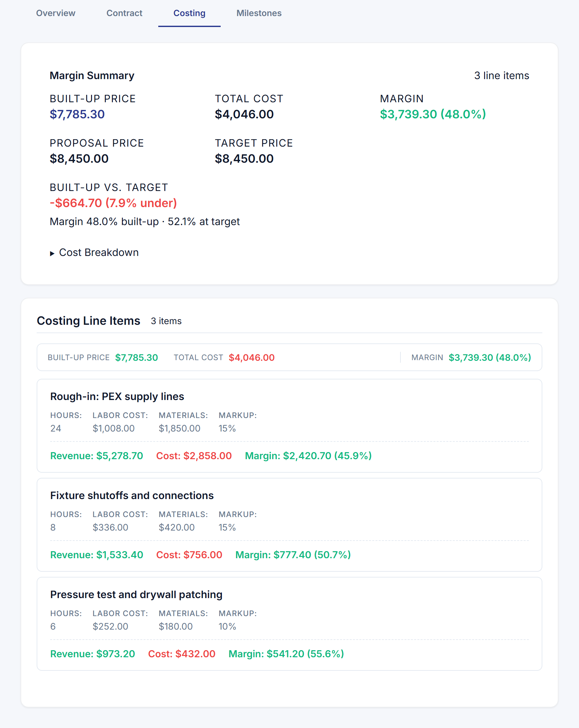579x728 pixels.
Task: Open the Fixture shutoffs and connections item
Action: [x=132, y=495]
